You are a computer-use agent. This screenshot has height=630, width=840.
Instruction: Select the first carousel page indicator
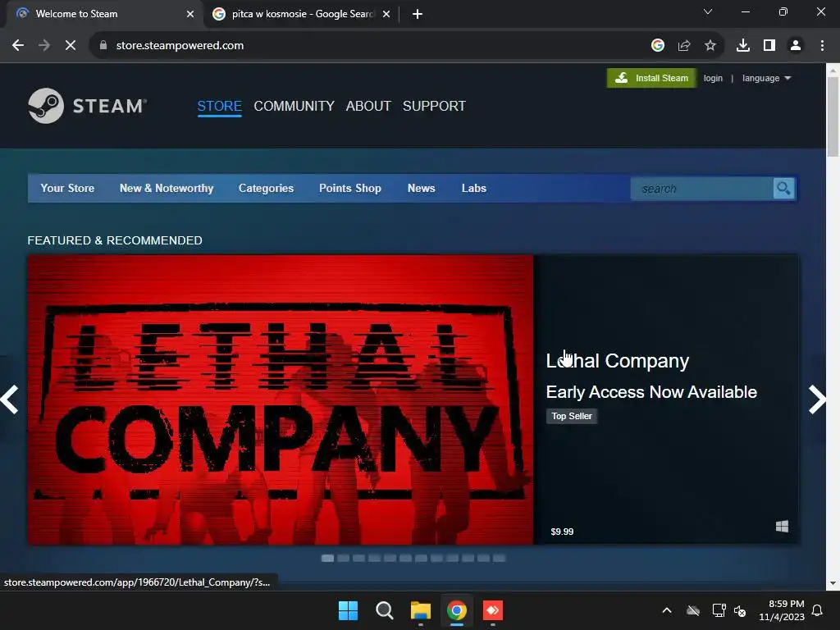tap(328, 558)
